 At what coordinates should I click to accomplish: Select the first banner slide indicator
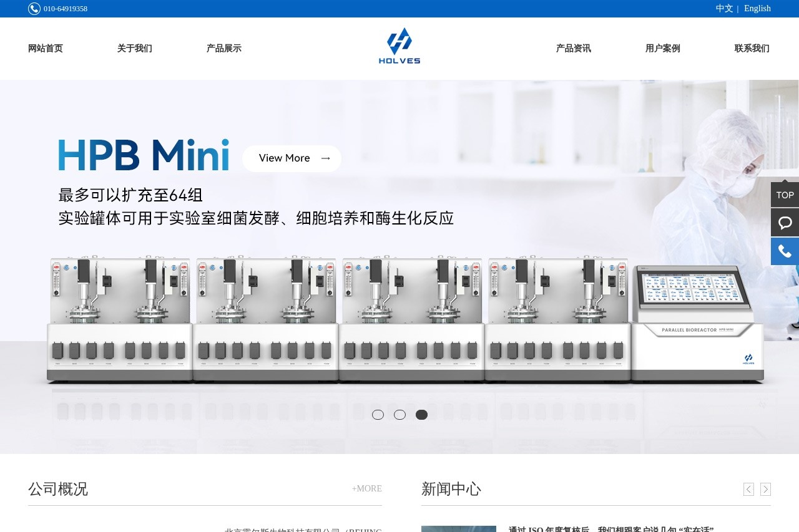[x=378, y=415]
